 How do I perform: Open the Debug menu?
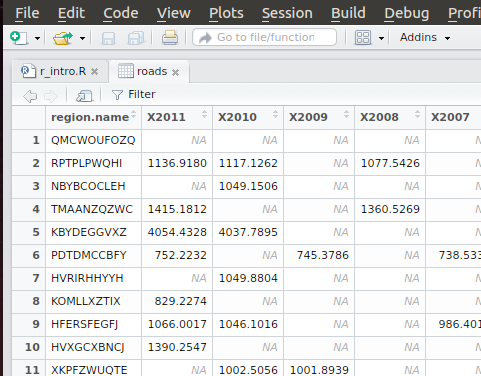[407, 13]
